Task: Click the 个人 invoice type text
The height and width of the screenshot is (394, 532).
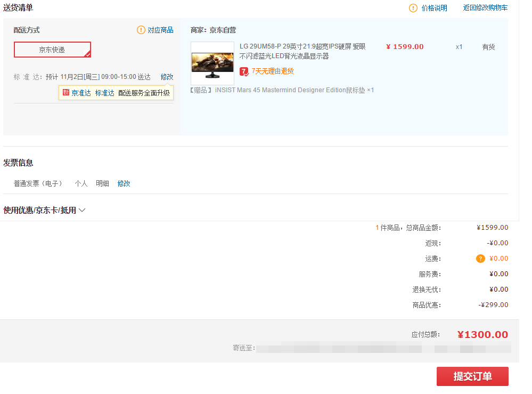Action: (x=81, y=183)
